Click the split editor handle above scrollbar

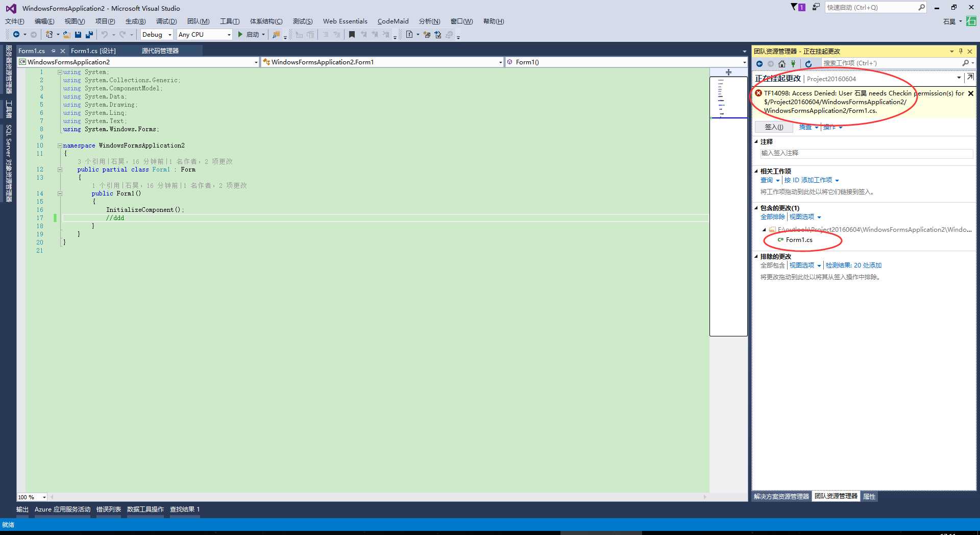[x=728, y=72]
